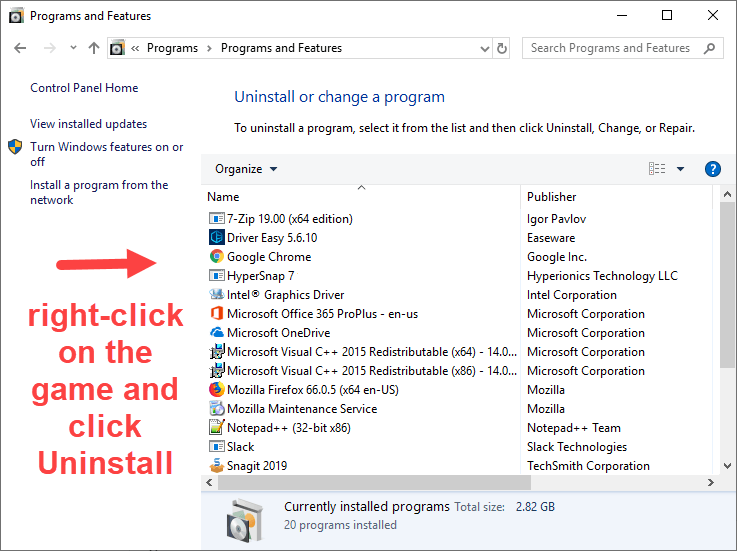The image size is (737, 551).
Task: Open View installed updates link
Action: (88, 124)
